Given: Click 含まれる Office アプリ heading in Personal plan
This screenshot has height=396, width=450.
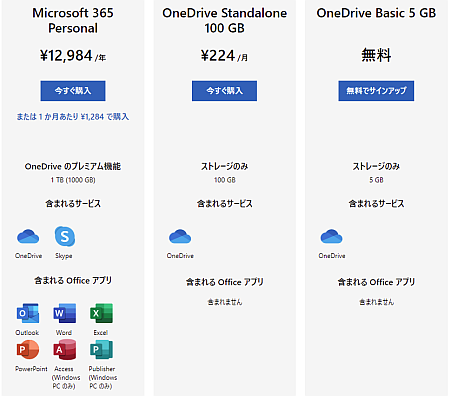Looking at the screenshot, I should tap(73, 280).
